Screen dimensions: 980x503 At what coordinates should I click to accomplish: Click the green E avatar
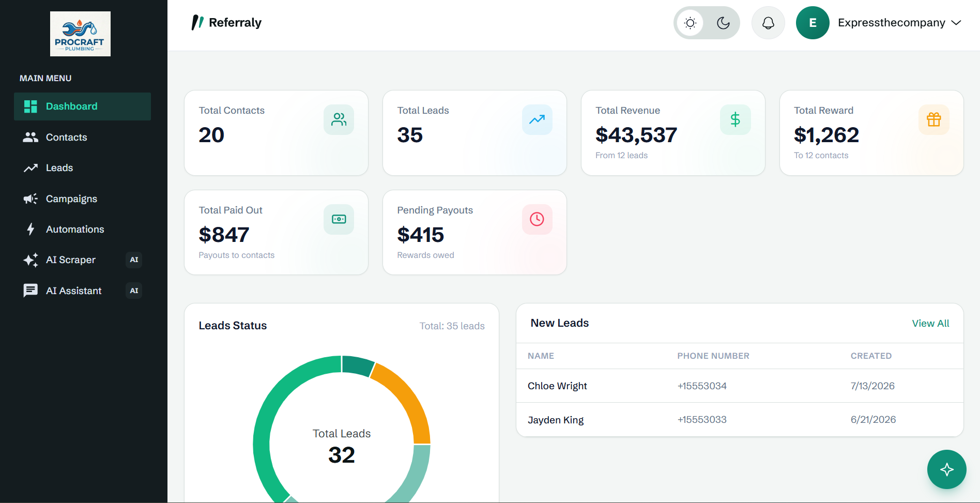click(x=813, y=23)
